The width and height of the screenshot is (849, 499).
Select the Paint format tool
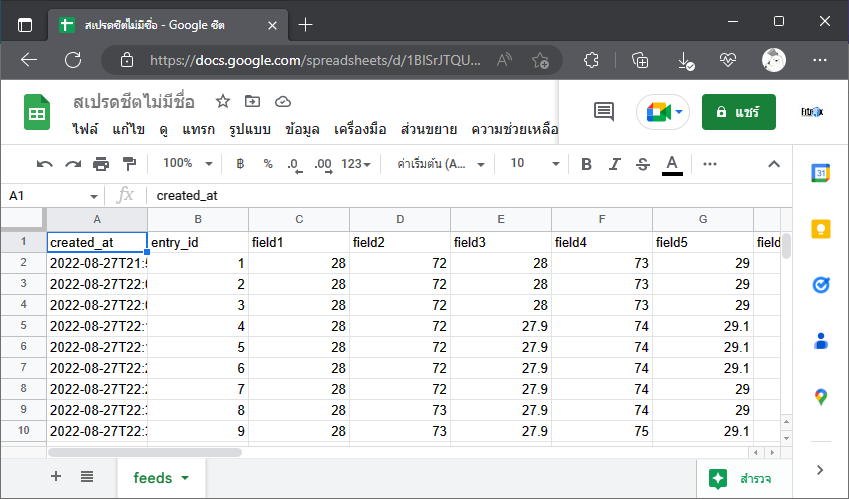(129, 164)
